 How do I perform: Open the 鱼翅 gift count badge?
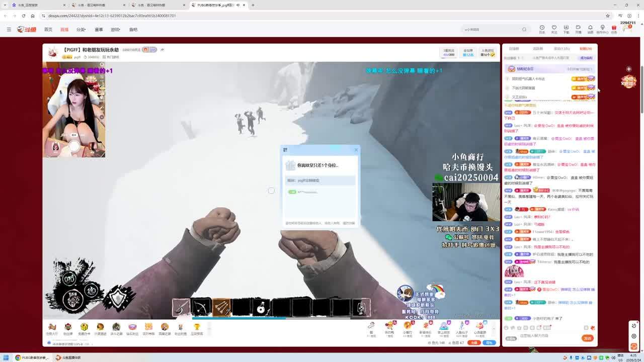(488, 52)
